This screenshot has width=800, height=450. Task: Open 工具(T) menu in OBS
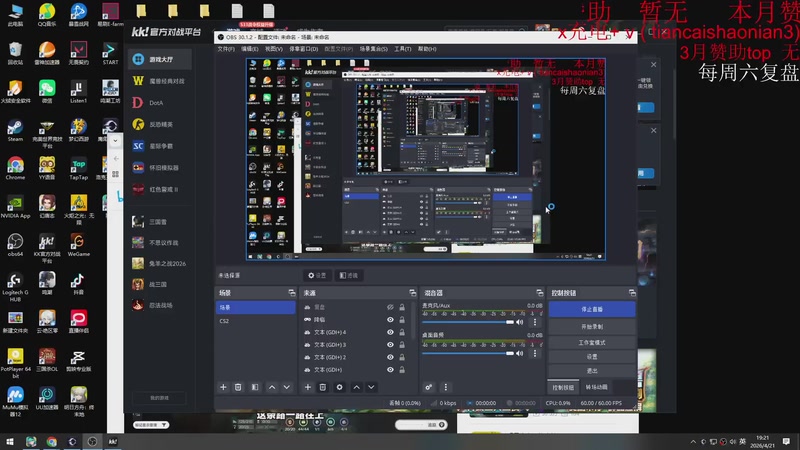pos(403,49)
